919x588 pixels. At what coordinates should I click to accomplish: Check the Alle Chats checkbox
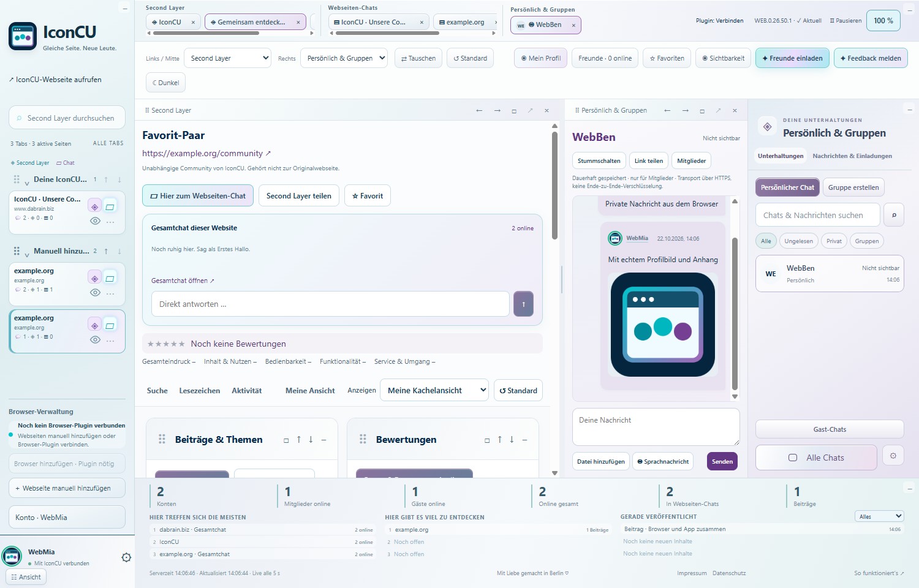792,458
